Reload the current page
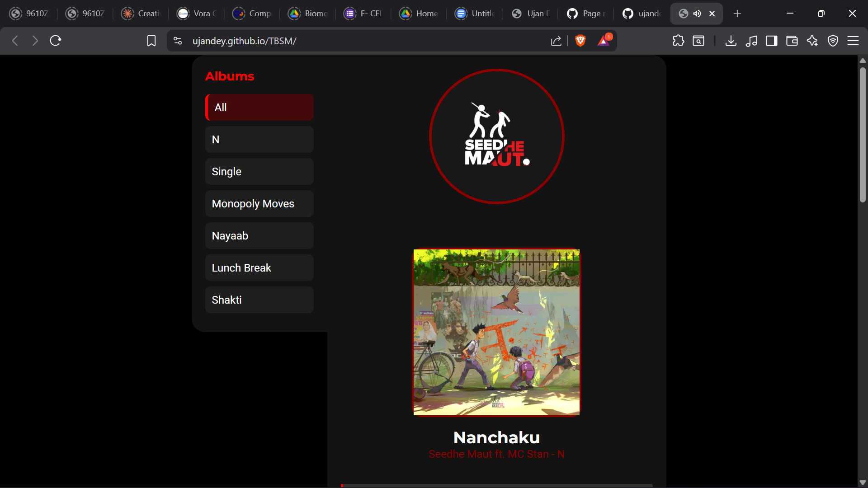The width and height of the screenshot is (868, 488). coord(56,41)
